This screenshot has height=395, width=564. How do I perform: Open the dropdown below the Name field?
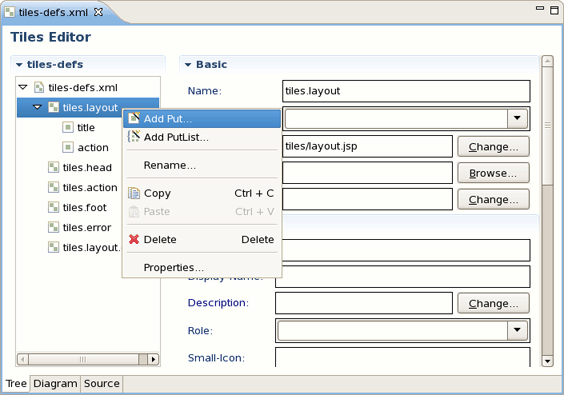(x=517, y=118)
